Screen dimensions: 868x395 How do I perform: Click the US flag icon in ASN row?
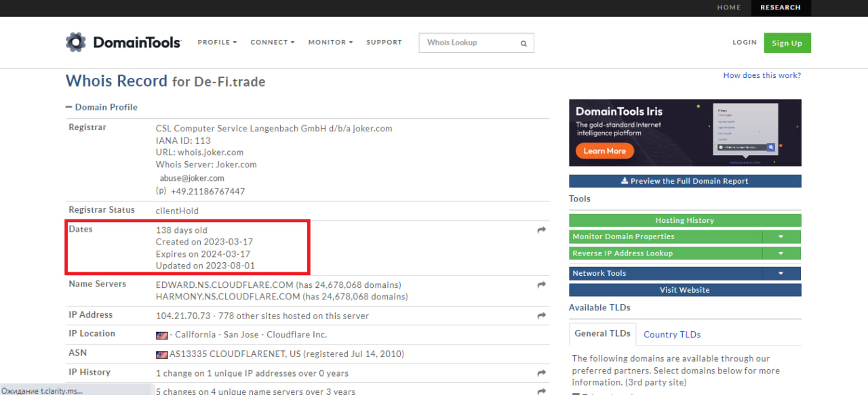point(161,354)
